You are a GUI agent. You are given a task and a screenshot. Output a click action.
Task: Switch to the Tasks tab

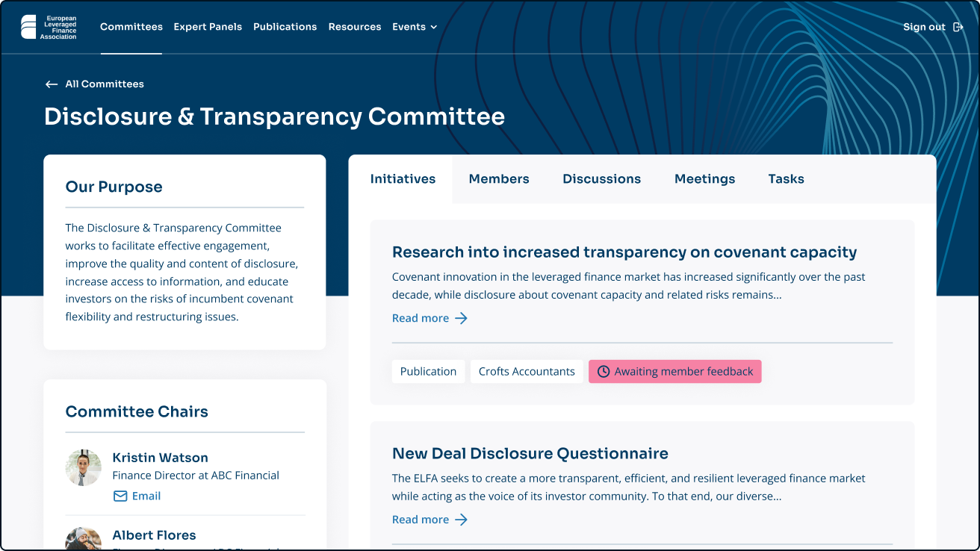786,179
